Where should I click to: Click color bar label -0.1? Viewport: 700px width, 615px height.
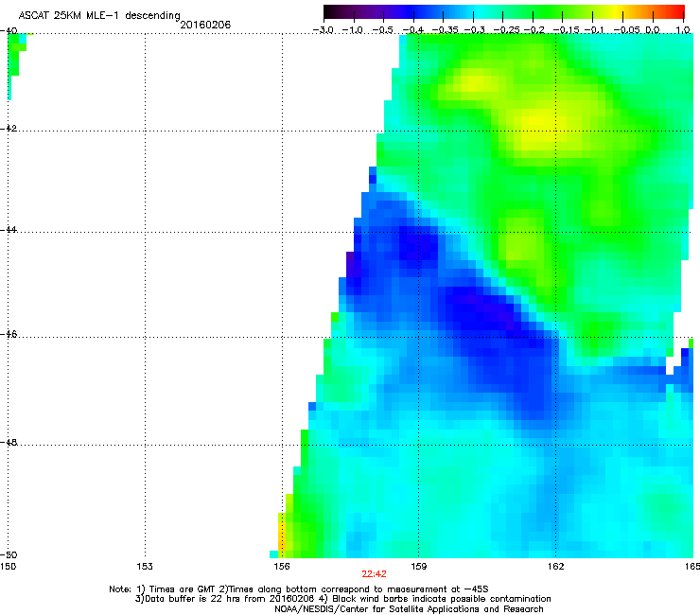click(594, 30)
